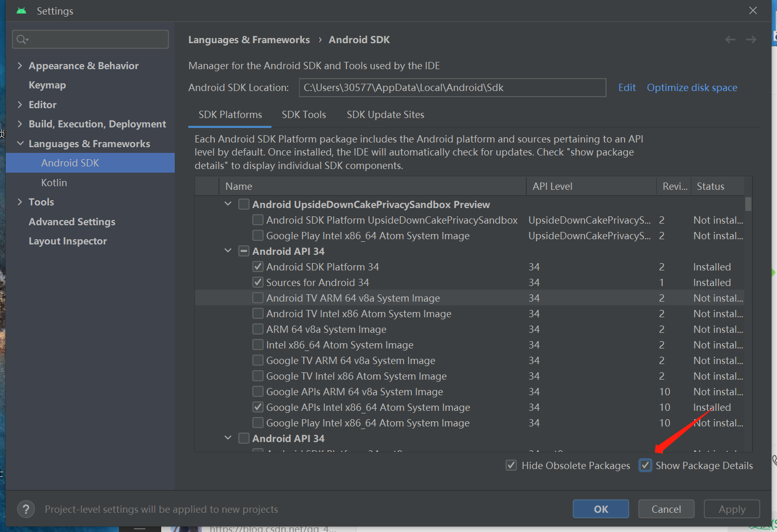Check Android TV Intel x86 Atom System Image
Screen dimensions: 777x532
(257, 314)
